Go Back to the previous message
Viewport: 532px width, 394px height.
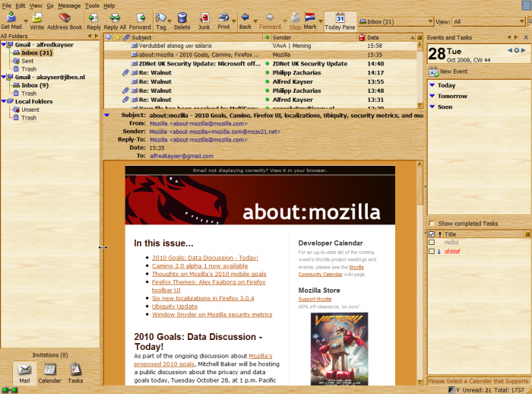pos(245,21)
